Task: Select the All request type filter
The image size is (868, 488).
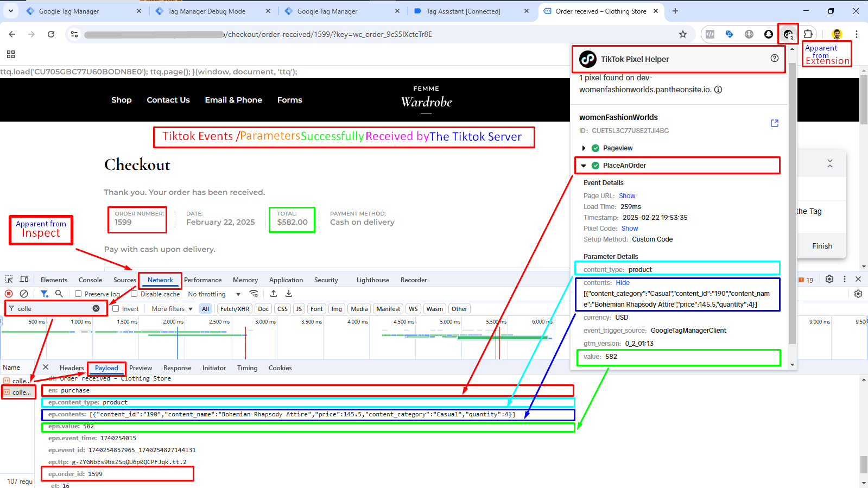Action: coord(205,309)
